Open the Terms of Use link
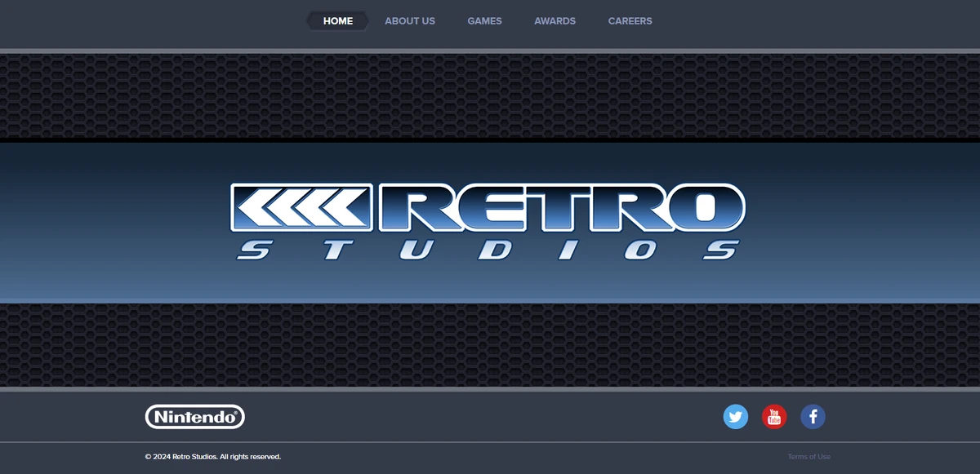 click(x=808, y=456)
